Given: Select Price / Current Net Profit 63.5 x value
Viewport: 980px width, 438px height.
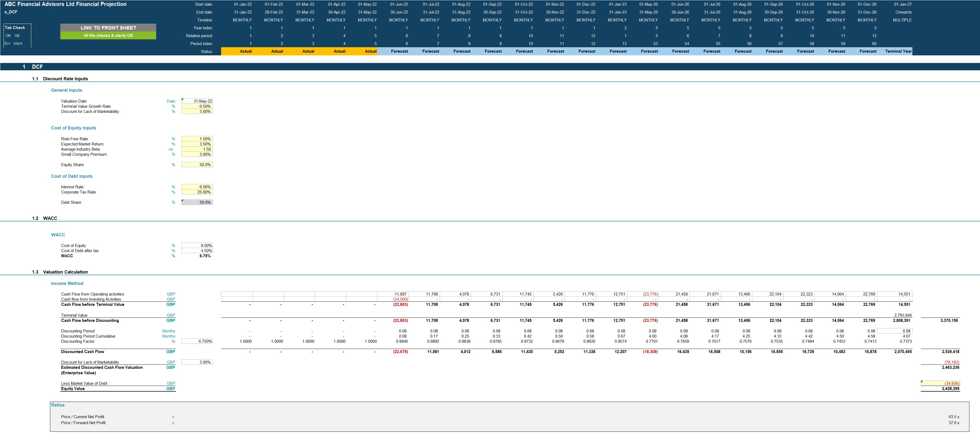Looking at the screenshot, I should pyautogui.click(x=954, y=417).
